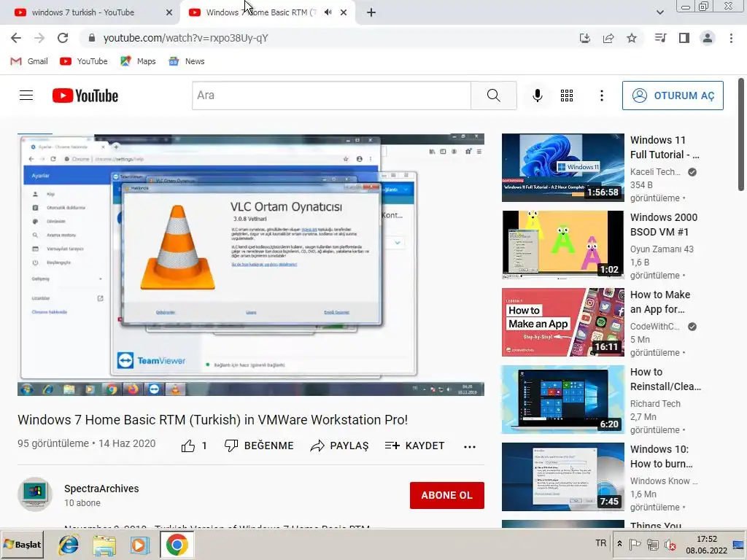The width and height of the screenshot is (747, 560).
Task: Subscribe with ABONE OL button
Action: (447, 495)
